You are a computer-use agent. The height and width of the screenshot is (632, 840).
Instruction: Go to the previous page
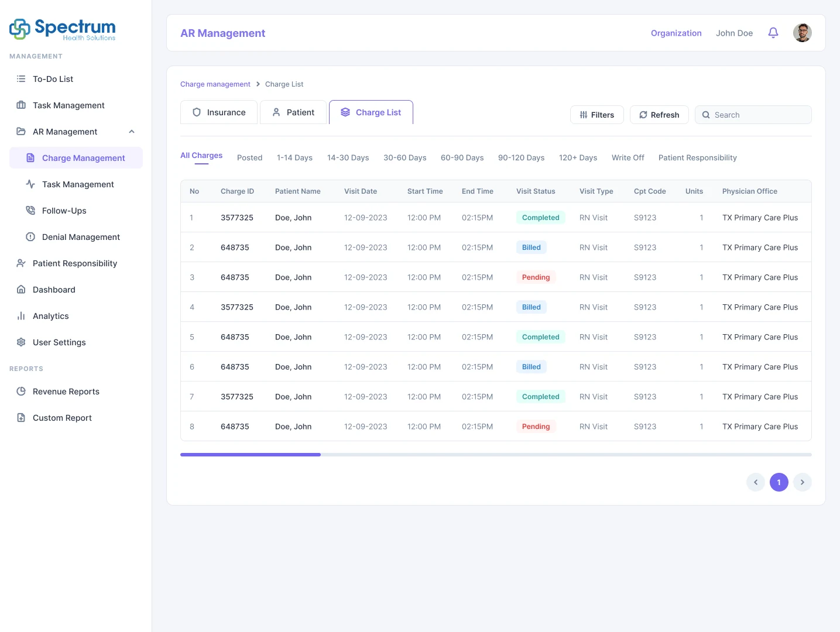click(756, 482)
